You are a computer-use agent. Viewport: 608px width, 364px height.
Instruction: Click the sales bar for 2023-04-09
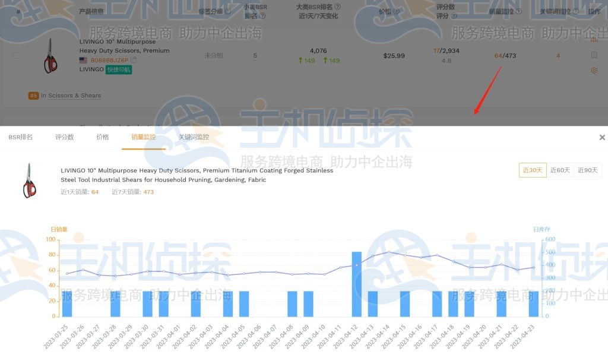tap(308, 304)
